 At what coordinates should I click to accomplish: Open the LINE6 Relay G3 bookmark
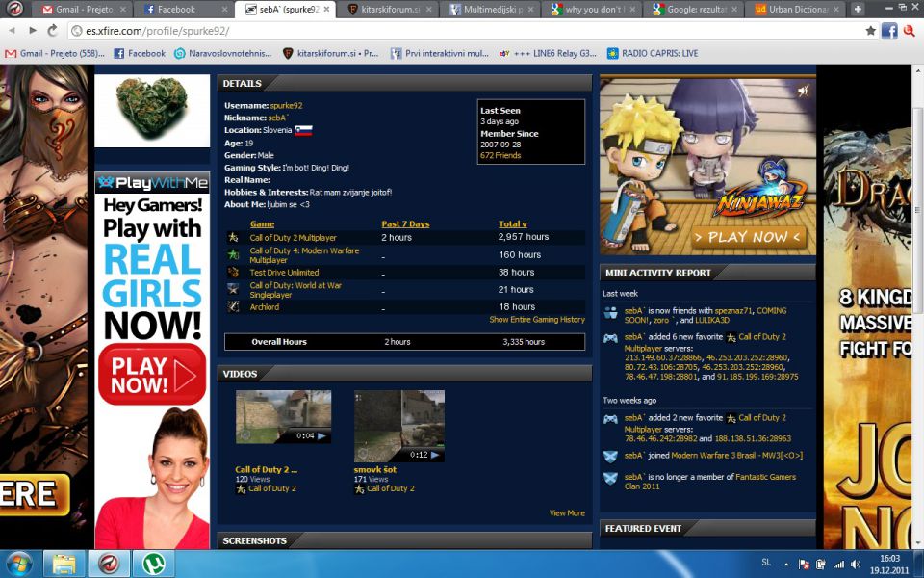click(548, 53)
